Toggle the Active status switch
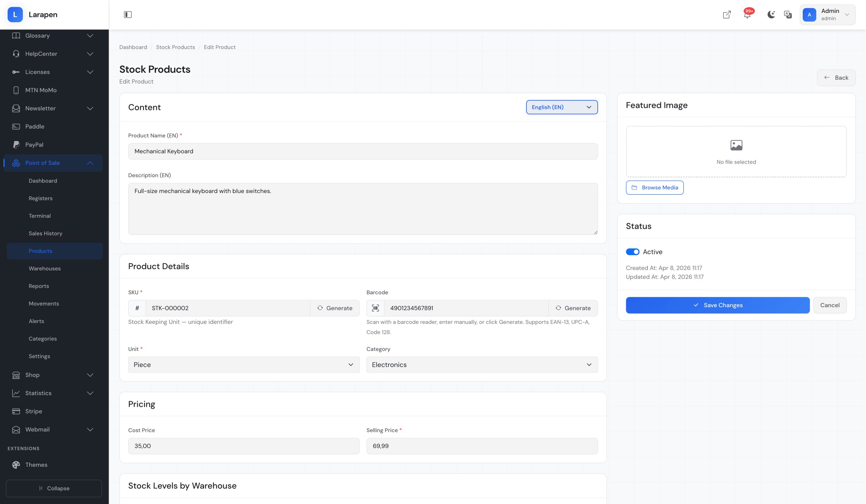Screen dimensions: 866x504 tap(632, 251)
